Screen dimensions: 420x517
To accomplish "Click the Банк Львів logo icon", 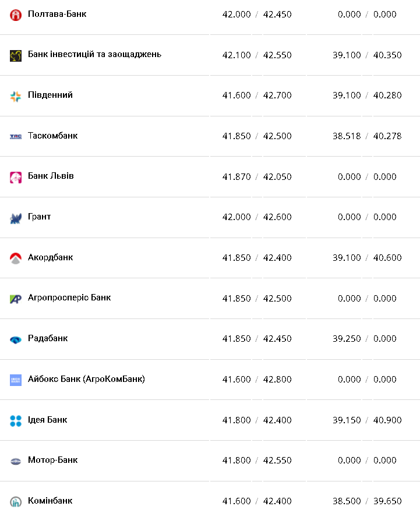I will [16, 178].
